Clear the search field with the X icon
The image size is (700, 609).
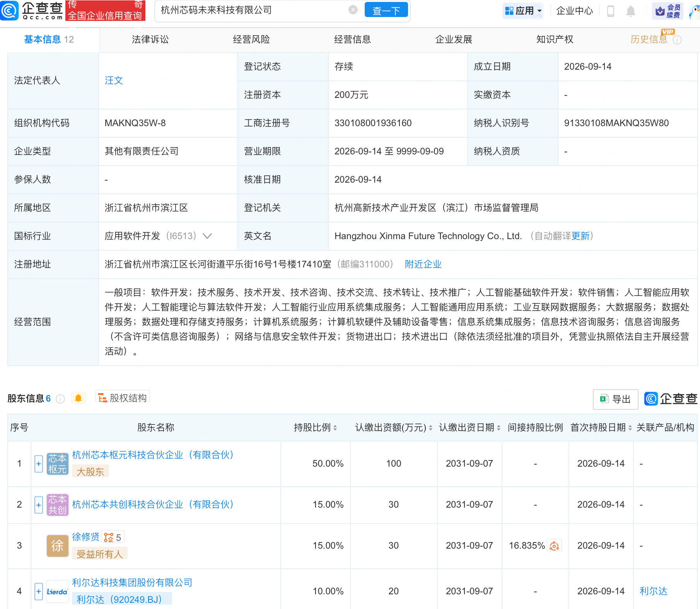coord(353,10)
